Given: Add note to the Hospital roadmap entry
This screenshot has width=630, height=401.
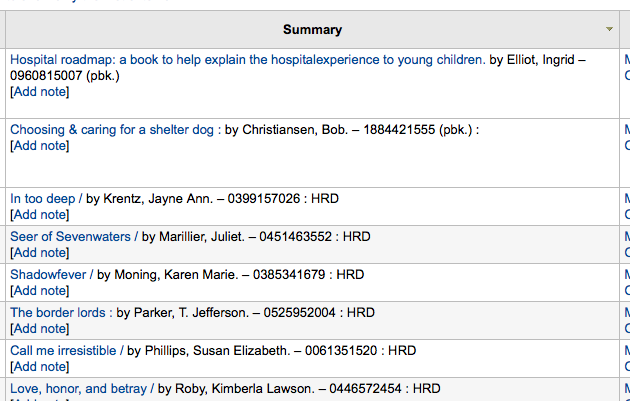Looking at the screenshot, I should click(40, 92).
